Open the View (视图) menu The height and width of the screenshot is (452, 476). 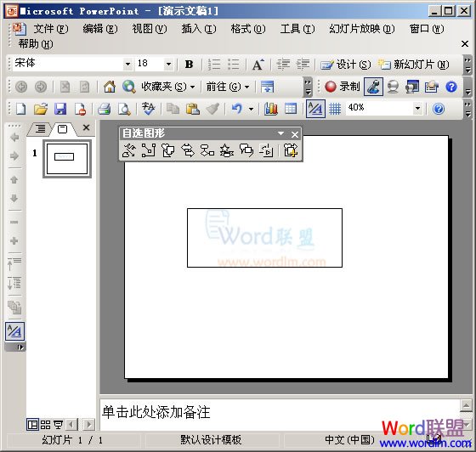pyautogui.click(x=150, y=29)
